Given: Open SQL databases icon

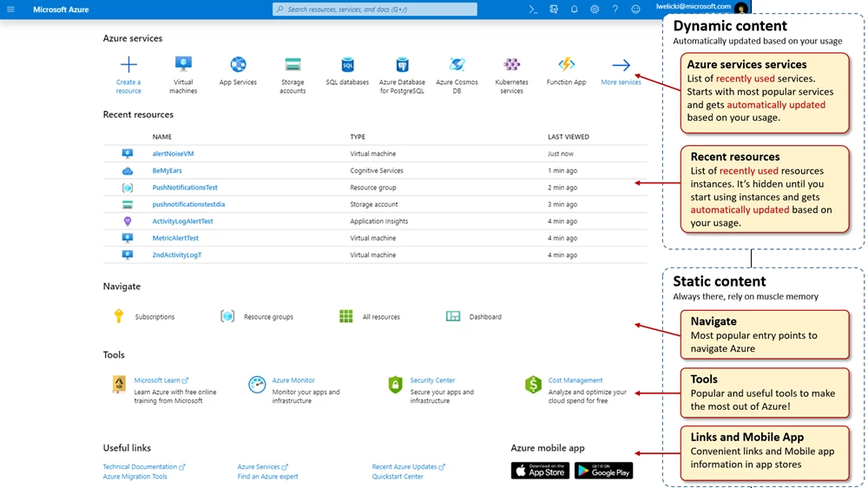Looking at the screenshot, I should tap(348, 64).
